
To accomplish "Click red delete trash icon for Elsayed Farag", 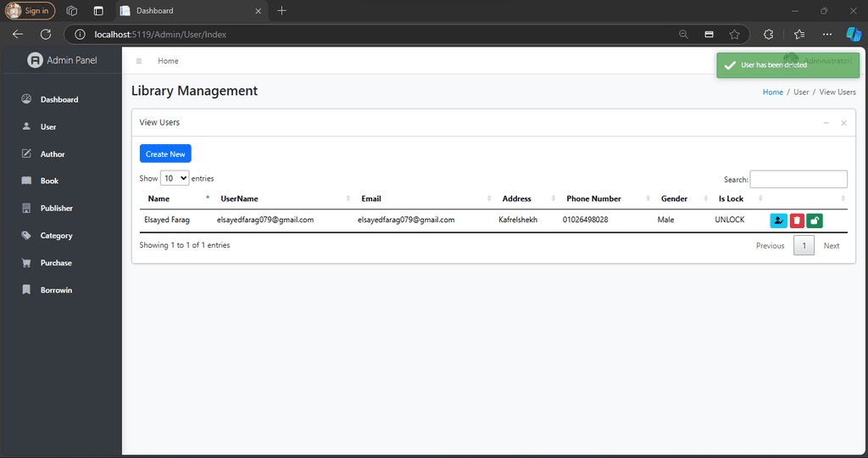I will click(797, 221).
